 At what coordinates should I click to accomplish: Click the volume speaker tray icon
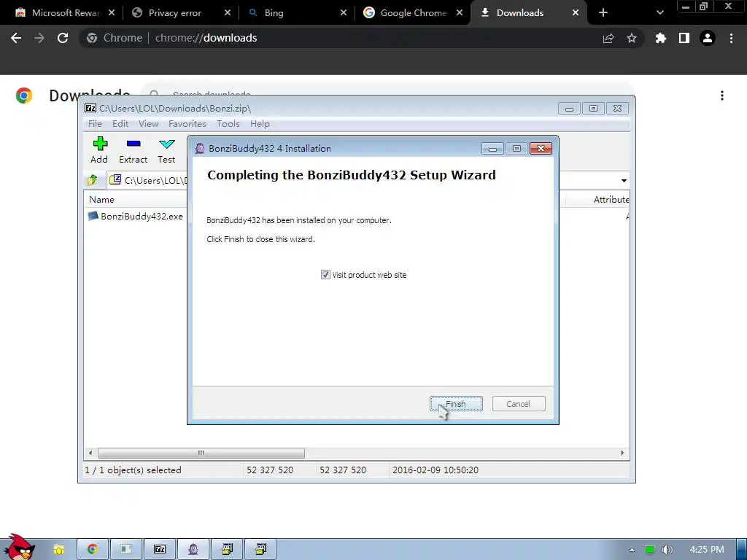coord(667,550)
